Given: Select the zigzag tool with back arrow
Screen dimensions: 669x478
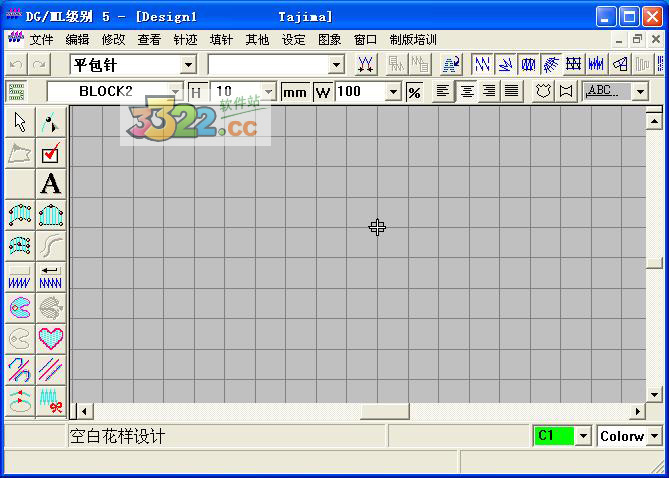Looking at the screenshot, I should [x=51, y=277].
